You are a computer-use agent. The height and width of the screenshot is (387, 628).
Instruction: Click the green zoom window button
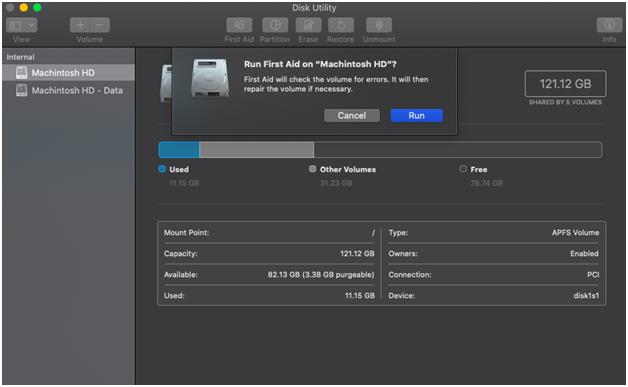click(37, 8)
